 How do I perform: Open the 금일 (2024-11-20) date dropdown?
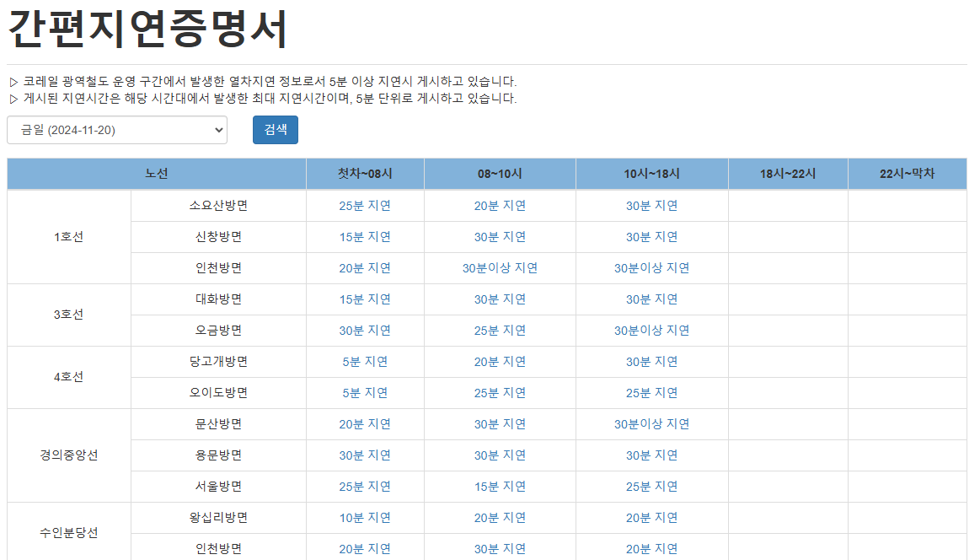click(117, 130)
